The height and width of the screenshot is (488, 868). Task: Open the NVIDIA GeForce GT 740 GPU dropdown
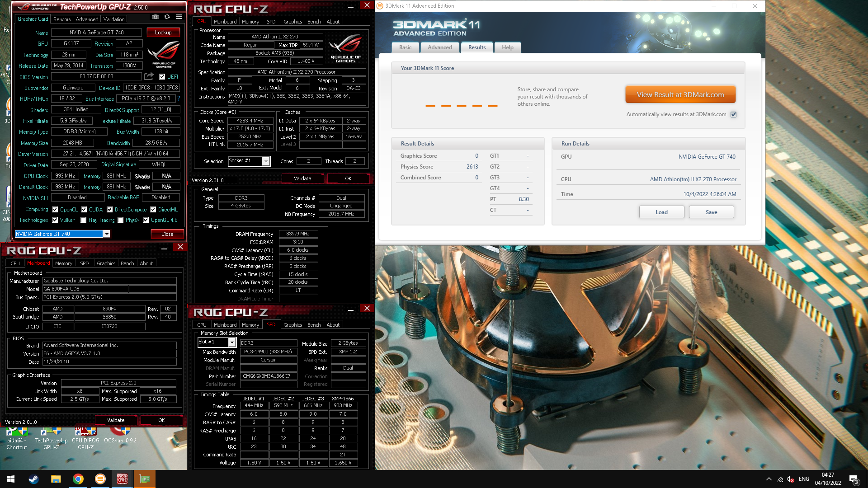[62, 234]
